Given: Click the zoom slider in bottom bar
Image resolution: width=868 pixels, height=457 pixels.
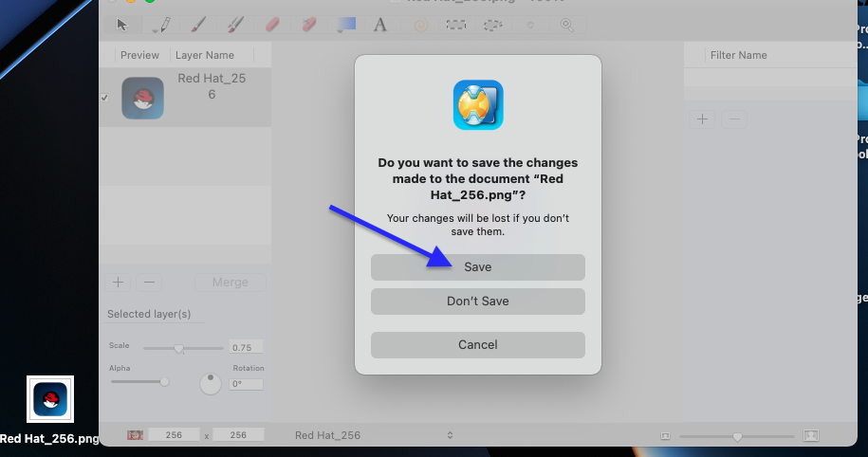Looking at the screenshot, I should click(x=737, y=436).
